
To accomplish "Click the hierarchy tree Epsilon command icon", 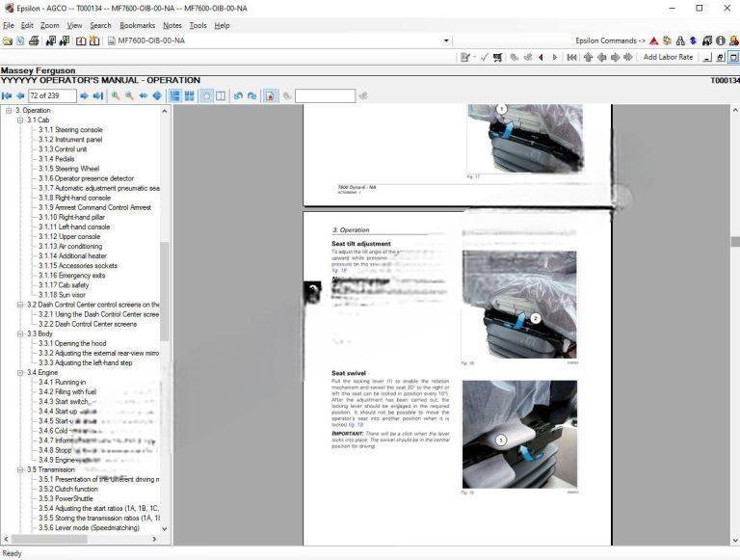I will tap(680, 41).
